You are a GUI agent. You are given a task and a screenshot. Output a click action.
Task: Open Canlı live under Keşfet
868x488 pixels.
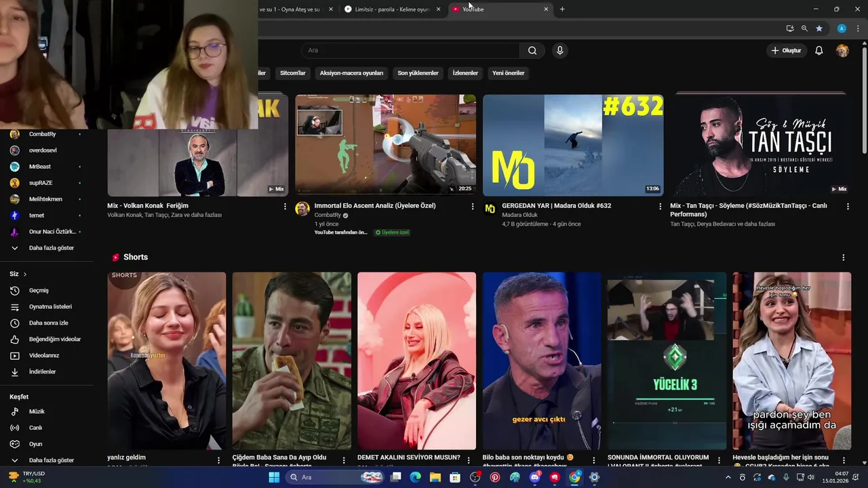pos(46,428)
